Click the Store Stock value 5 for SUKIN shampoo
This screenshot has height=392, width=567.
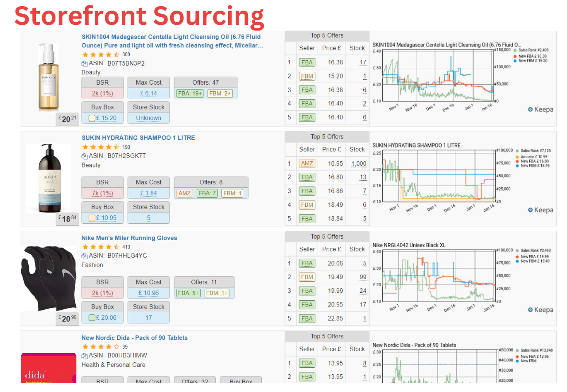(149, 218)
